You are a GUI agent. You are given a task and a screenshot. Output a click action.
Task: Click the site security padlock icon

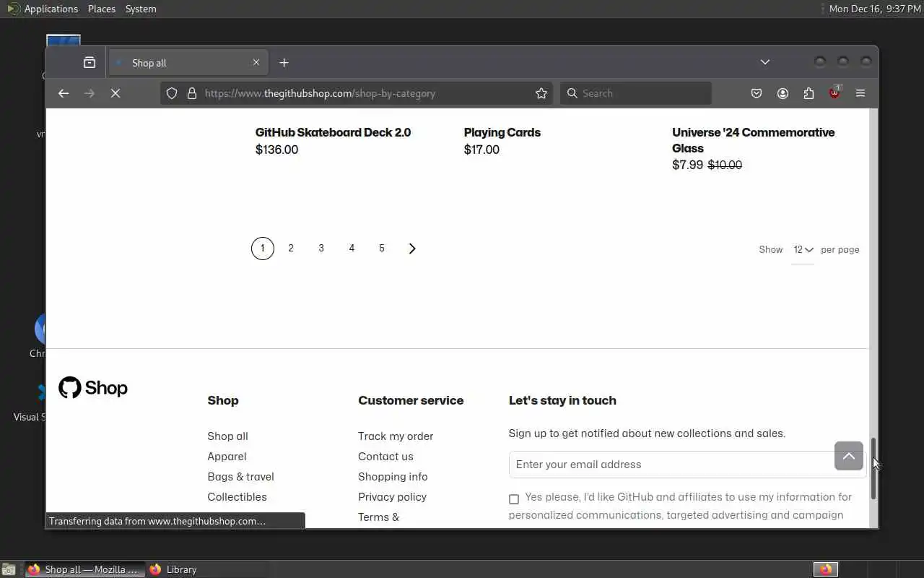(192, 93)
